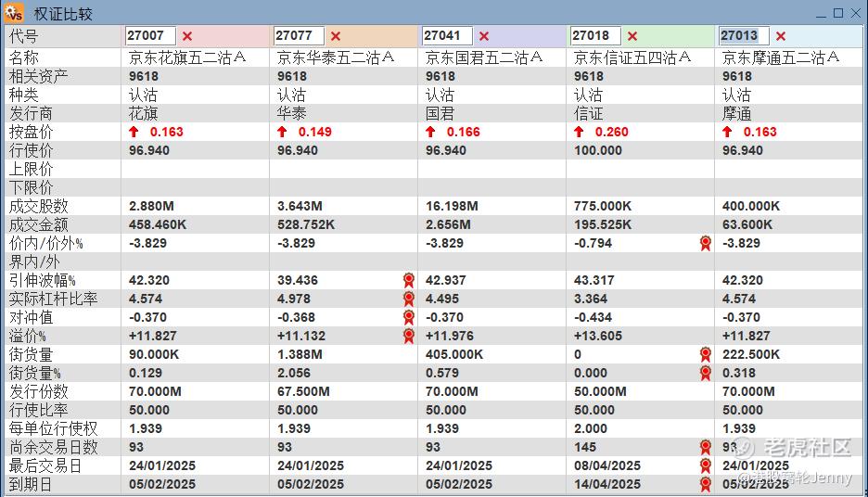Image resolution: width=868 pixels, height=497 pixels.
Task: Click the up arrow beside price 0.149
Action: coord(282,132)
